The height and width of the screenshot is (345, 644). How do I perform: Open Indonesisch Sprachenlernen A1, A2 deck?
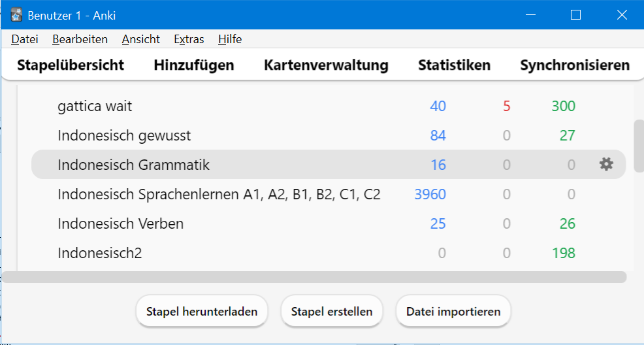click(x=219, y=194)
